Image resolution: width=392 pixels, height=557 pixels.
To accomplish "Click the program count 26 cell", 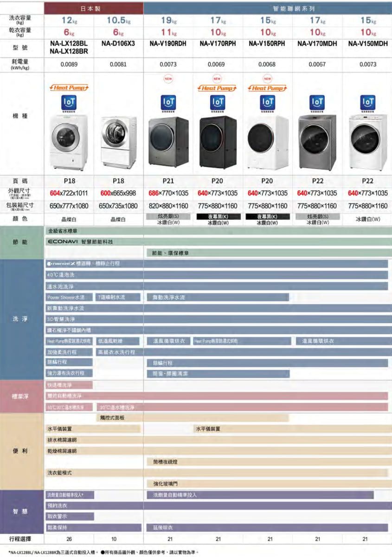I will pos(69,539).
